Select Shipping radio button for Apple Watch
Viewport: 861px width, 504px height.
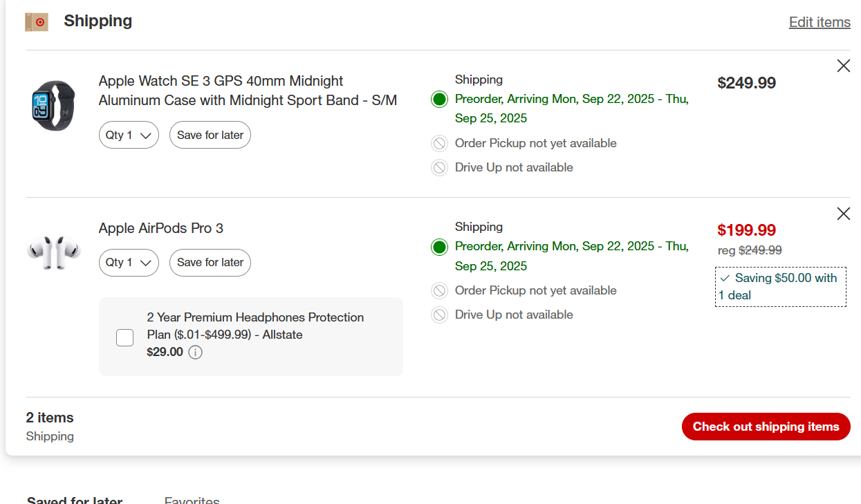coord(439,100)
